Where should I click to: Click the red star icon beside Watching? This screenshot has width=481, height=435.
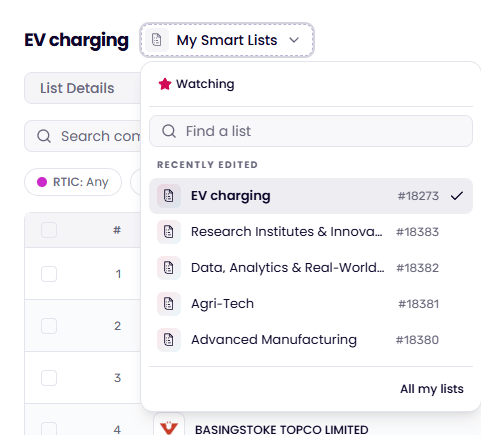coord(165,84)
